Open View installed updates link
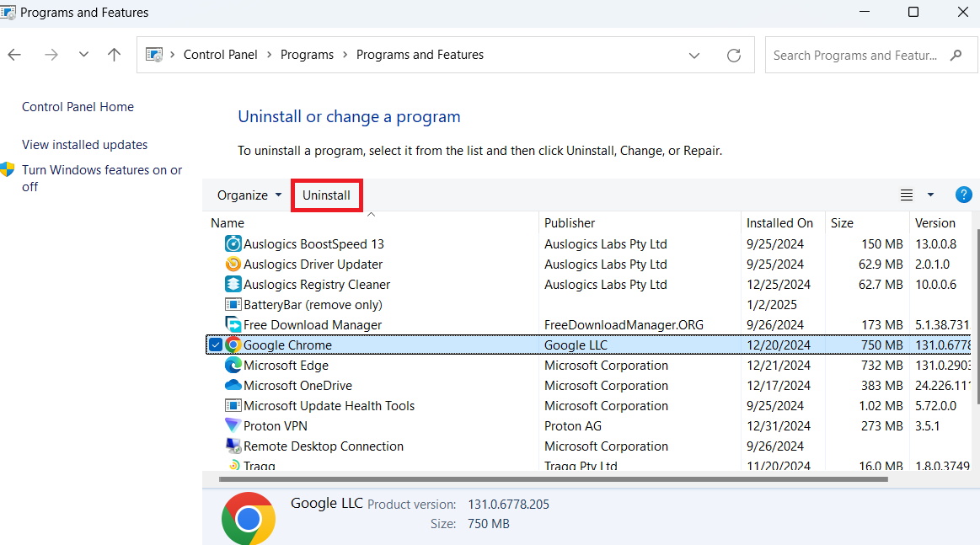Image resolution: width=980 pixels, height=545 pixels. point(84,144)
